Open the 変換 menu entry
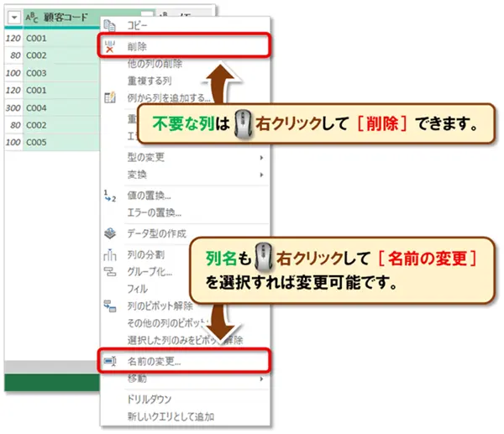The height and width of the screenshot is (434, 504). [137, 175]
